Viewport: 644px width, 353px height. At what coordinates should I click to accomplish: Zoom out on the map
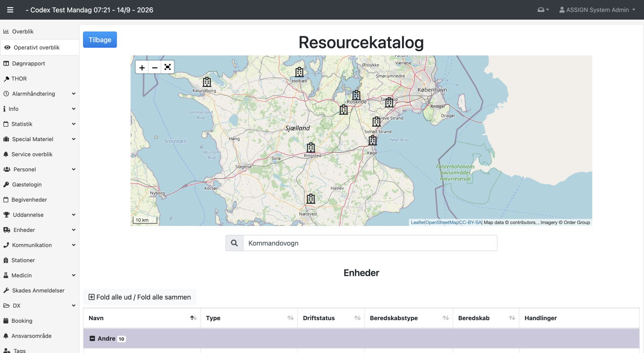pos(155,67)
